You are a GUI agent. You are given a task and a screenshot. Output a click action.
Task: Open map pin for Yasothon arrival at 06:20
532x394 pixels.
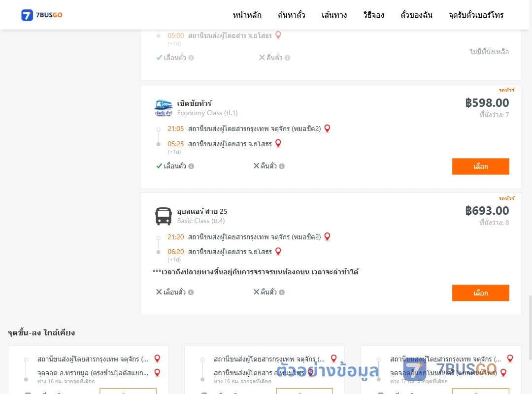(x=278, y=252)
